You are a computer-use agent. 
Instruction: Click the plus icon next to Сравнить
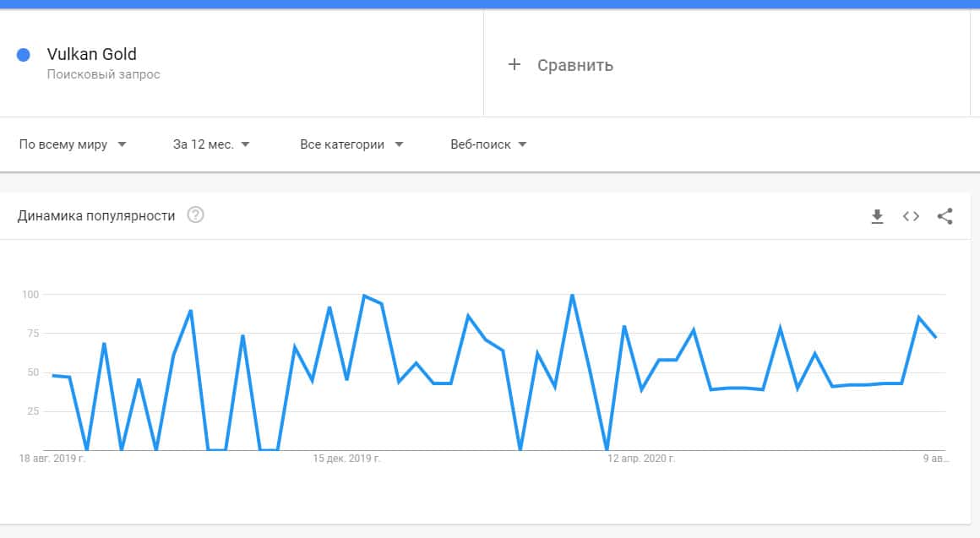(x=514, y=65)
